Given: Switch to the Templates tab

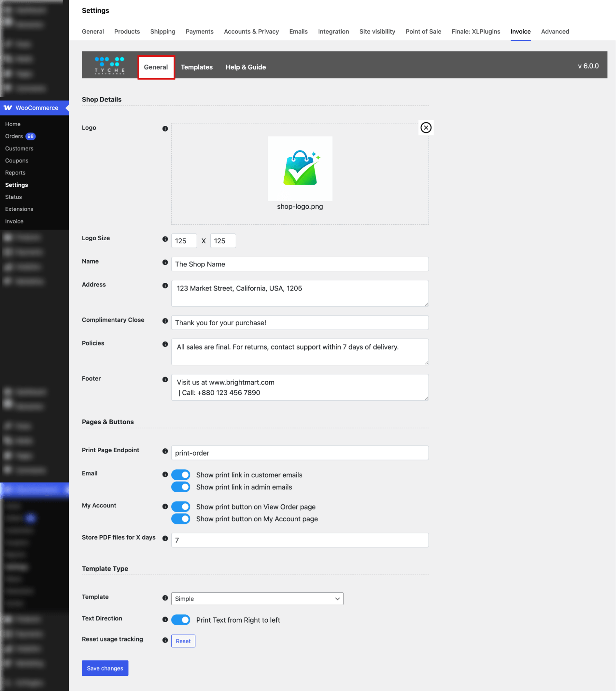Looking at the screenshot, I should click(197, 67).
